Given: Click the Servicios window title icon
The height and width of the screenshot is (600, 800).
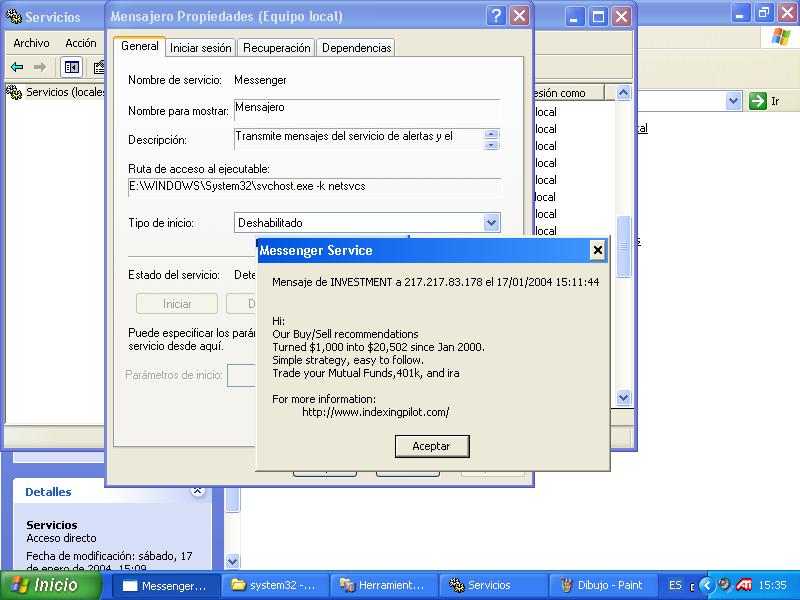Looking at the screenshot, I should point(14,17).
